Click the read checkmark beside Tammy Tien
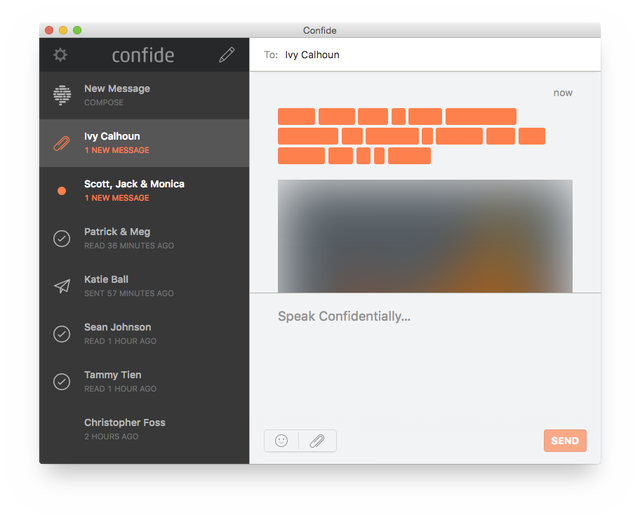640x520 pixels. coord(62,382)
